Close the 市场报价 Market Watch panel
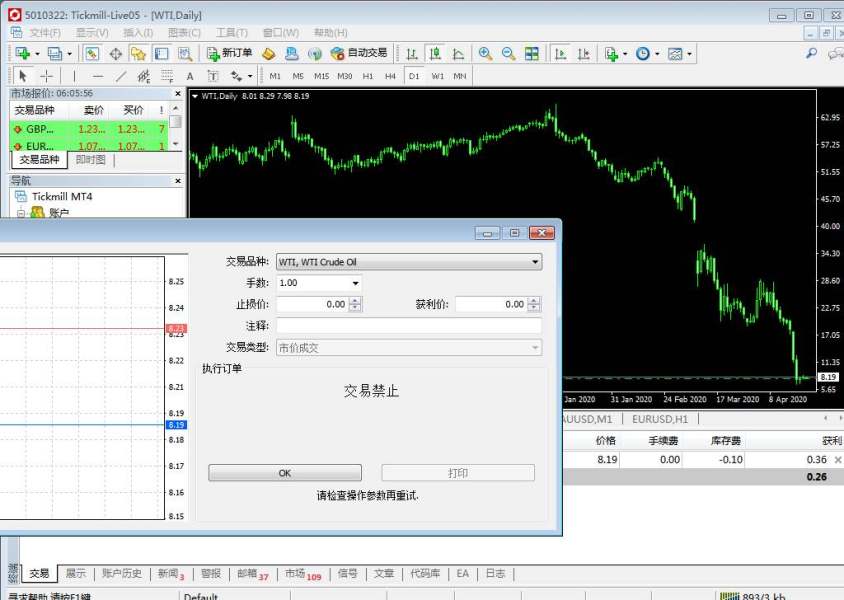Image resolution: width=844 pixels, height=600 pixels. tap(178, 94)
